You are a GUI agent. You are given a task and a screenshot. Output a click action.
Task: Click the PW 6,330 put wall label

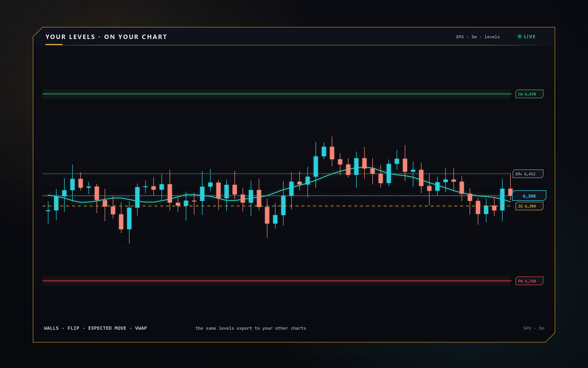pos(529,281)
